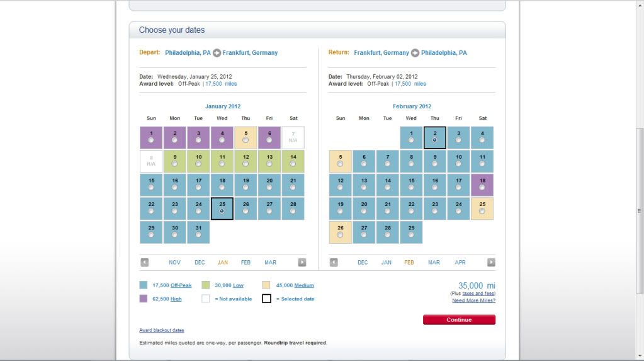Click the blue Off-Peak legend swatch
Viewport: 644px width, 361px height.
[144, 285]
